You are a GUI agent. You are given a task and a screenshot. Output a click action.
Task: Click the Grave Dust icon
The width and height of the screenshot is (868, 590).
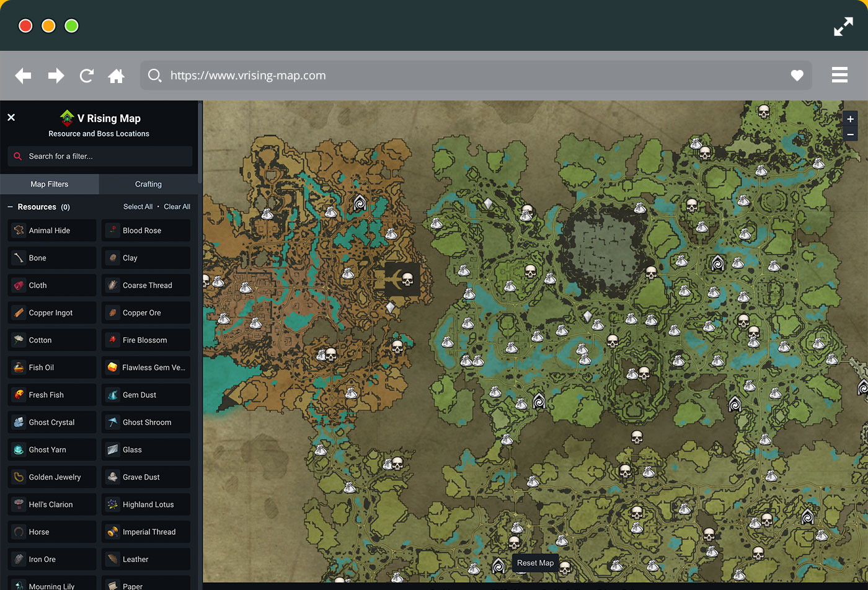tap(112, 477)
